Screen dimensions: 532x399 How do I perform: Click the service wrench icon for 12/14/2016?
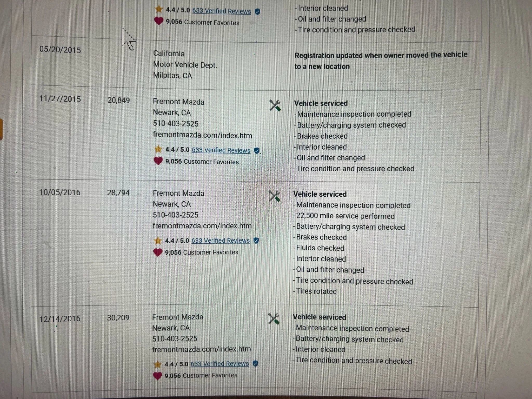coord(274,319)
